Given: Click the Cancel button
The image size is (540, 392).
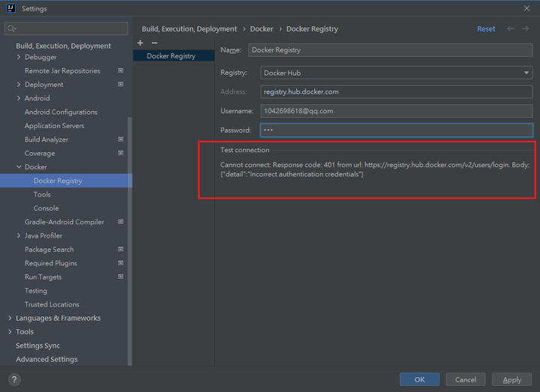Looking at the screenshot, I should point(466,379).
